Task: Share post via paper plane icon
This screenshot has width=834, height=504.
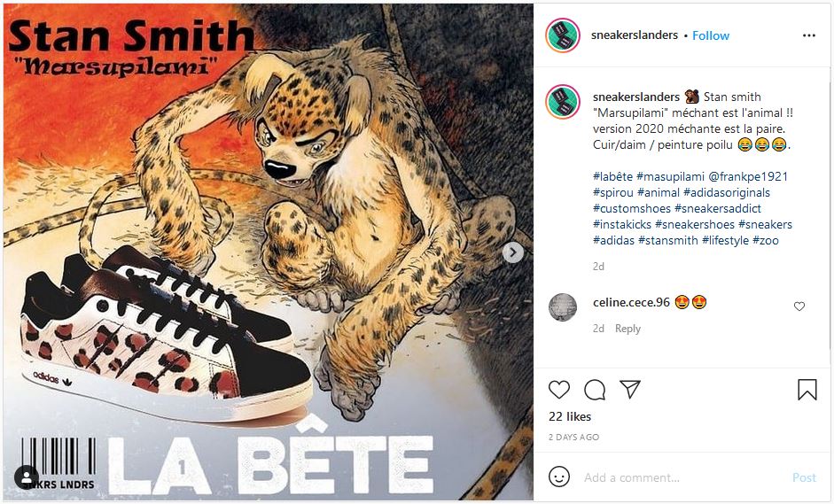Action: point(630,390)
